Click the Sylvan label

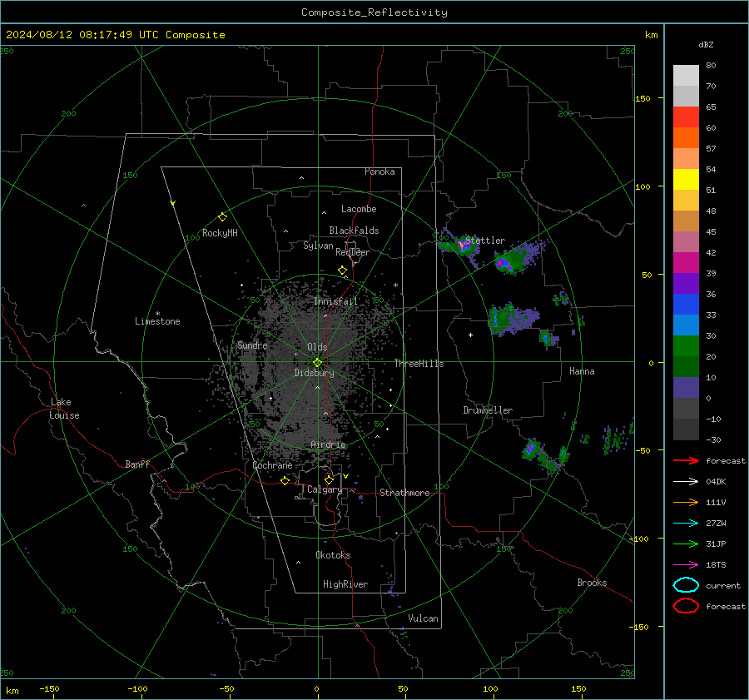tap(318, 246)
